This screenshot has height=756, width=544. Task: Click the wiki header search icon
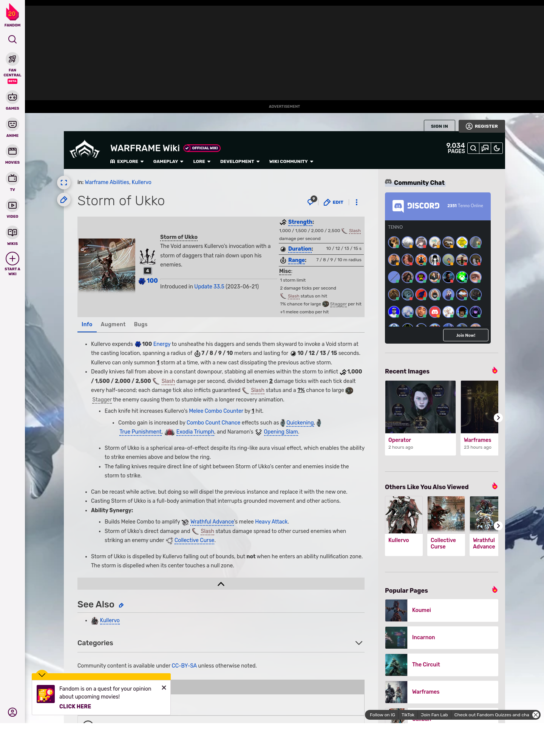pos(473,148)
